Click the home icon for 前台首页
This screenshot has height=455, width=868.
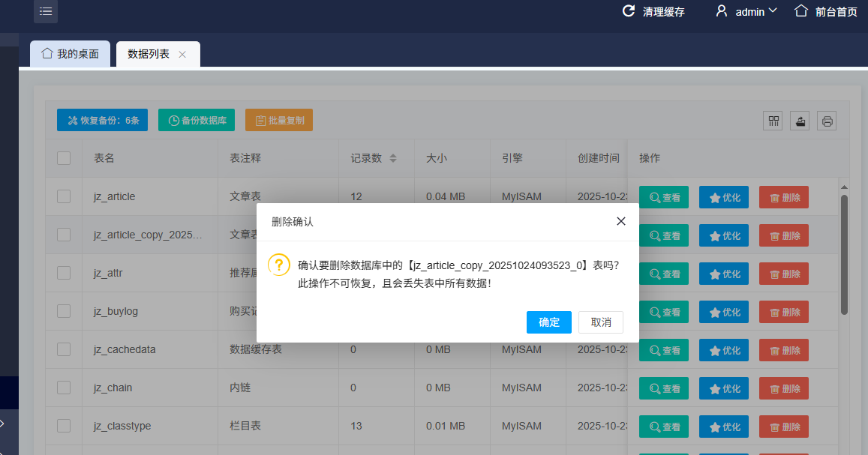[801, 11]
